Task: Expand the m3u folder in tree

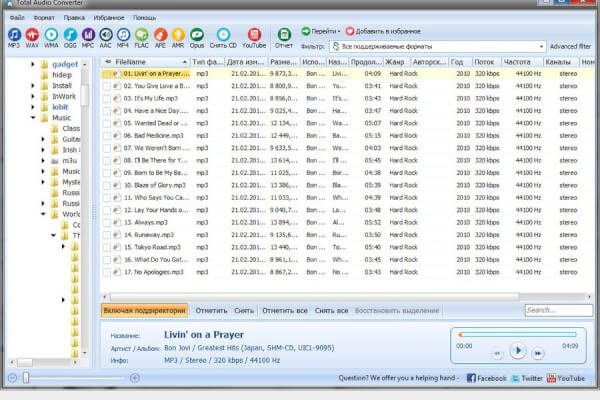Action: pyautogui.click(x=43, y=161)
